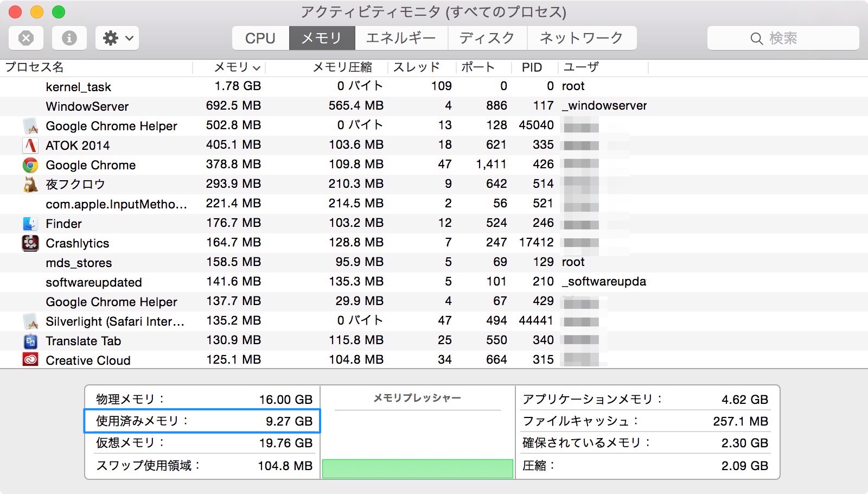Click the Creative Cloud app icon

click(30, 359)
